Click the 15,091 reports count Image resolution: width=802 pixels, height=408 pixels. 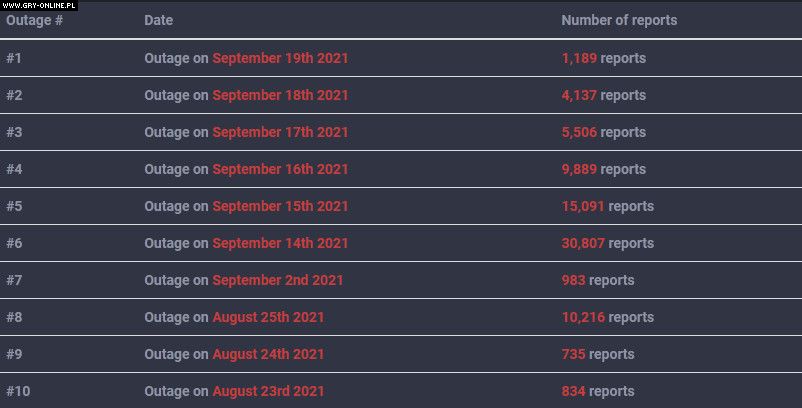click(x=583, y=206)
